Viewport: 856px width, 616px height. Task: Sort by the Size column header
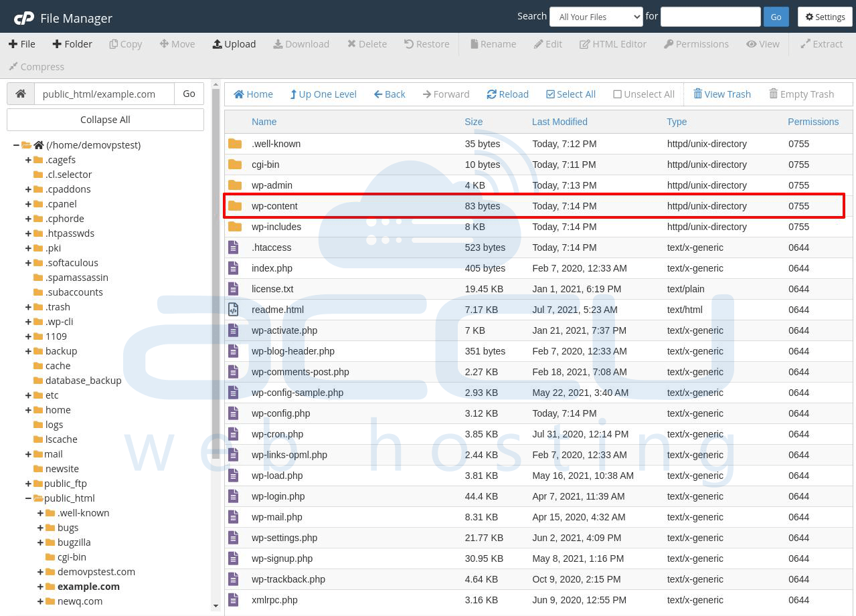pyautogui.click(x=474, y=122)
